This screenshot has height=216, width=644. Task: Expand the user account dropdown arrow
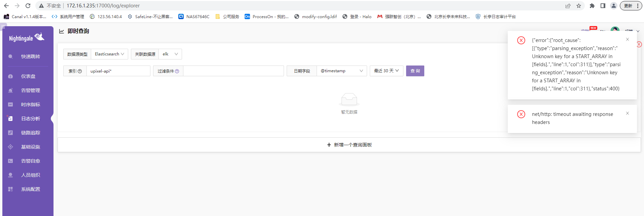tap(638, 31)
